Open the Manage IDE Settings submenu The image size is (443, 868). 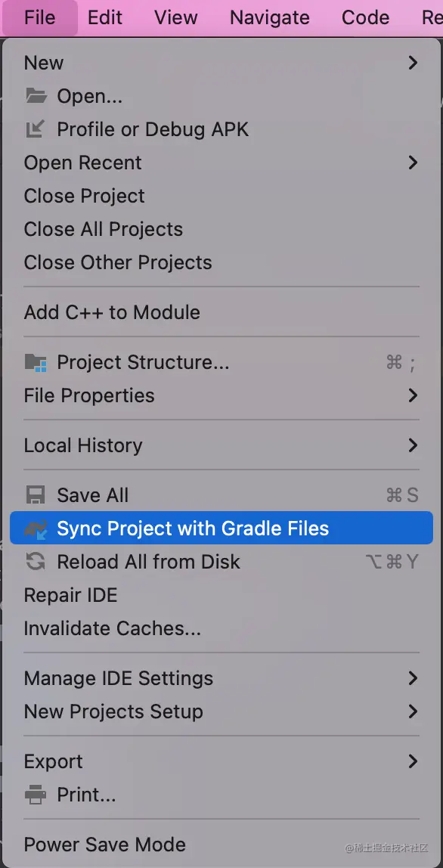click(x=221, y=678)
